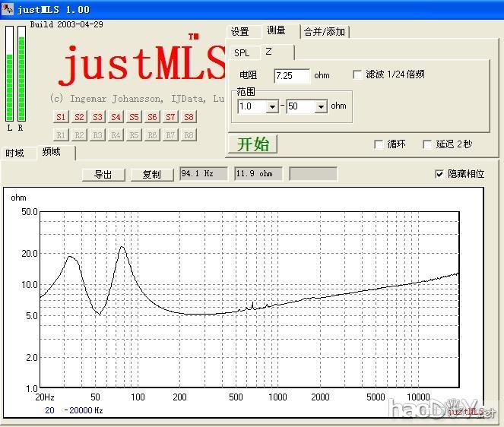504x427 pixels.
Task: Toggle the 循环 loop checkbox
Action: [379, 144]
